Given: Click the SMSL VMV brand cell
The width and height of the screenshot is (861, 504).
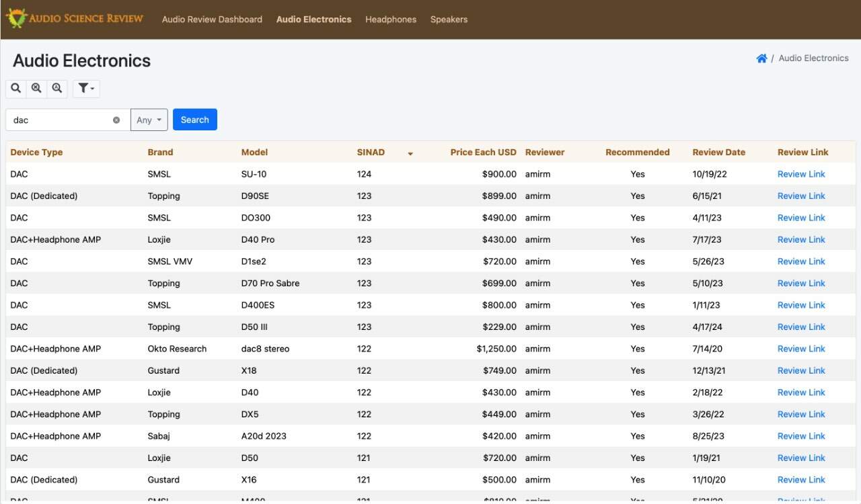Looking at the screenshot, I should pos(170,261).
